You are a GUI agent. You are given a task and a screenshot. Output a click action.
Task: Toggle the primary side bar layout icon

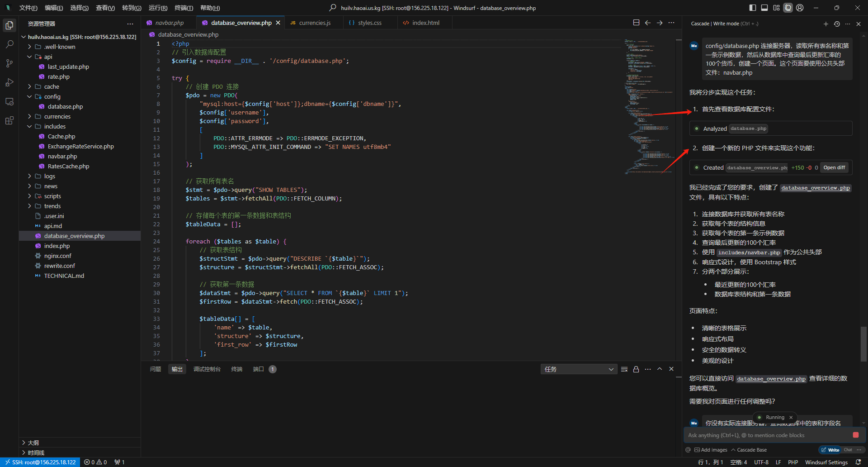tap(752, 8)
